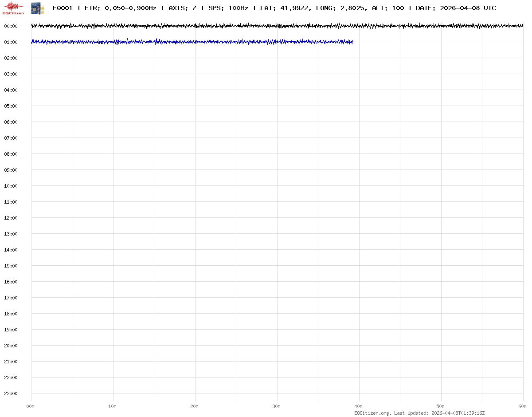This screenshot has width=532, height=417.
Task: Click the DATE: 2026-04-08 UTC header text
Action: pyautogui.click(x=456, y=8)
